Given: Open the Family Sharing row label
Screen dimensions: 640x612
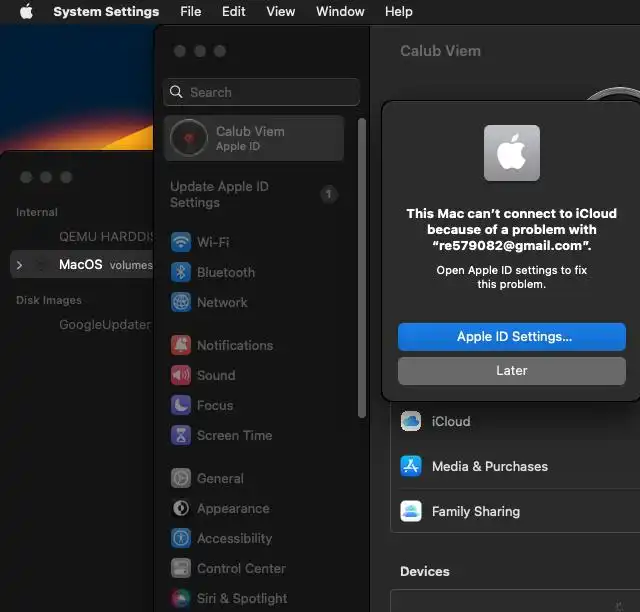Looking at the screenshot, I should click(476, 511).
